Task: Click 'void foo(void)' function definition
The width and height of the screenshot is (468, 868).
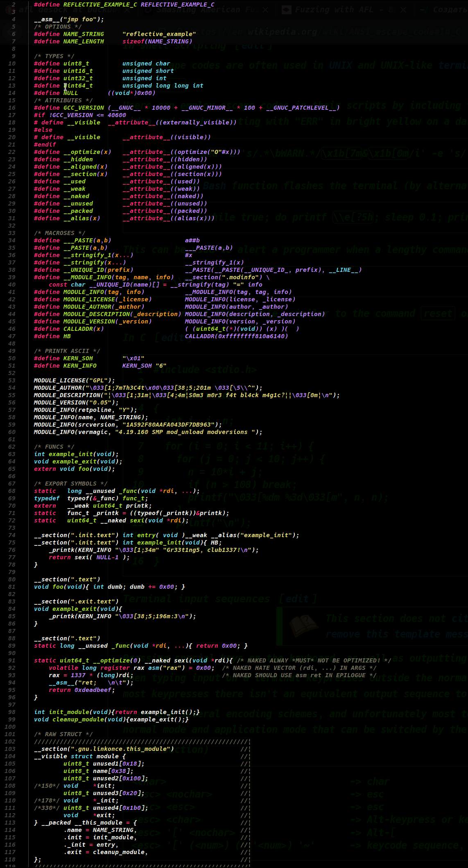Action: [x=59, y=587]
